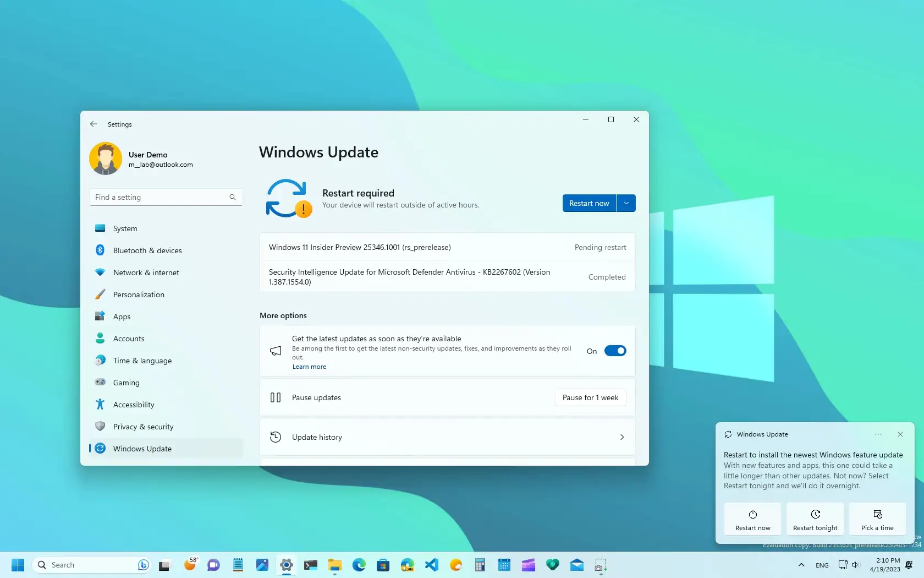
Task: Click the Pause for 1 week button
Action: (590, 397)
